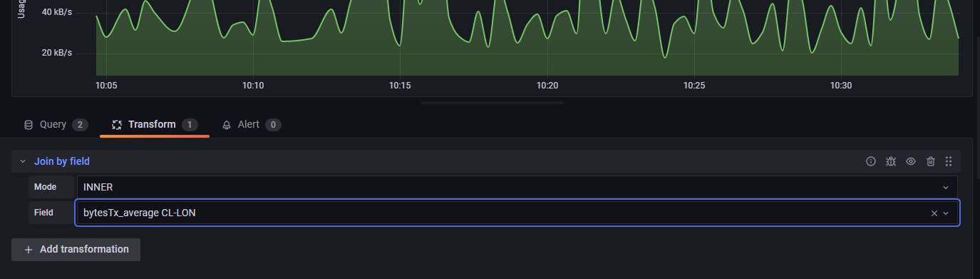
Task: Delete the Join by field transformation
Action: tap(930, 161)
